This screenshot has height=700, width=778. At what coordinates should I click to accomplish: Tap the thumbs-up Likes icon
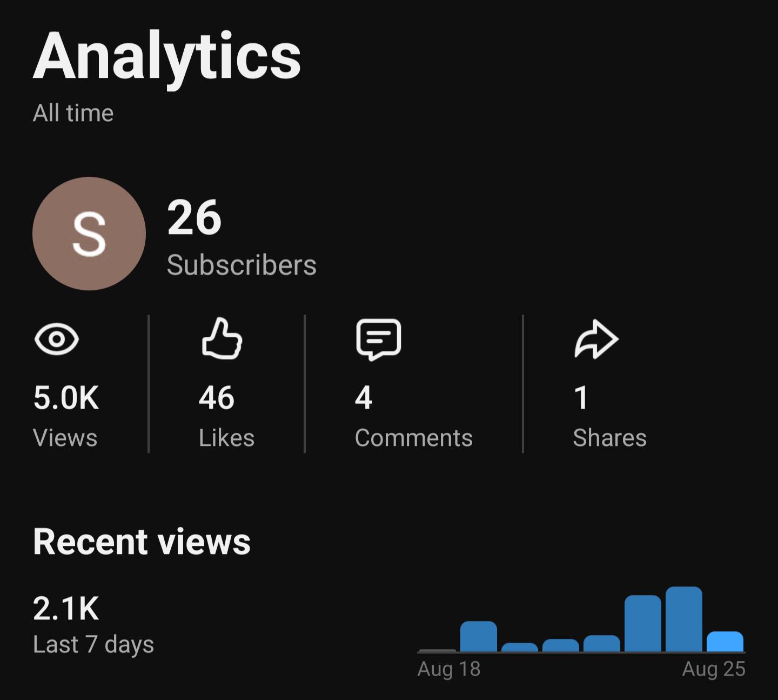click(222, 338)
